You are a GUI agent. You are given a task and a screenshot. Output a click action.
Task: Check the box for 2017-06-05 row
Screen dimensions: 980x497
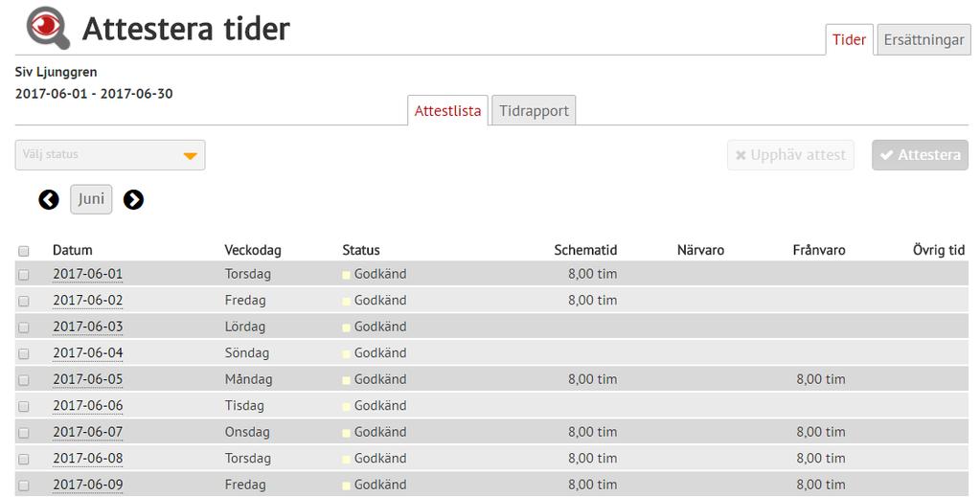pyautogui.click(x=24, y=380)
